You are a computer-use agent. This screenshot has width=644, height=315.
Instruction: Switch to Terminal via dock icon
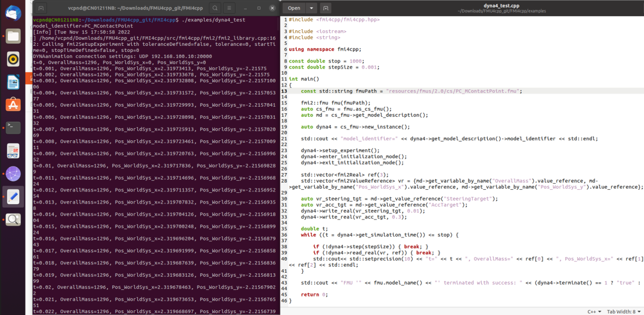(x=13, y=128)
